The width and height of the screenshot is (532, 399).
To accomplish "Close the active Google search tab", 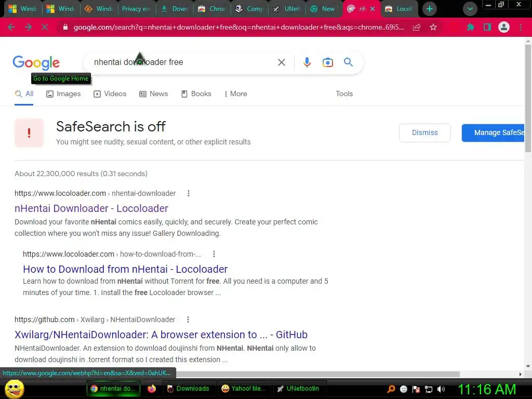I will [x=373, y=9].
